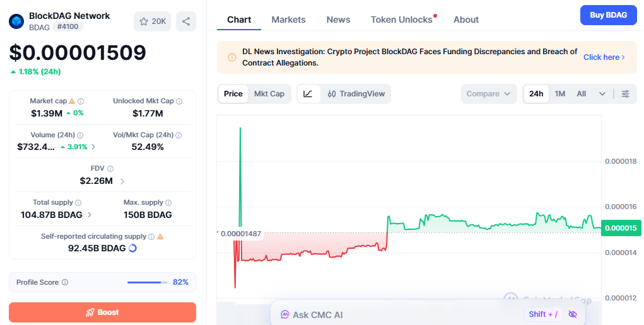Click the 52.49% Vol/Mkt Cap value
Screen dimensions: 644x325
148,147
